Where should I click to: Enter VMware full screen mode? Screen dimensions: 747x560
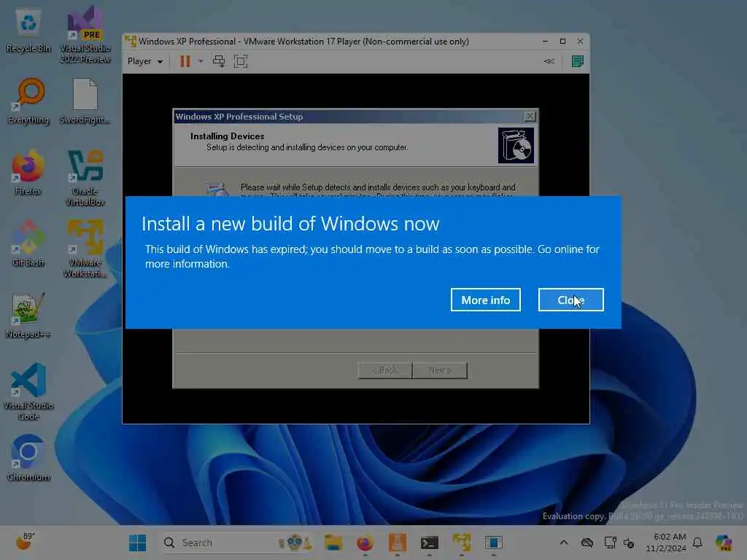[x=241, y=61]
